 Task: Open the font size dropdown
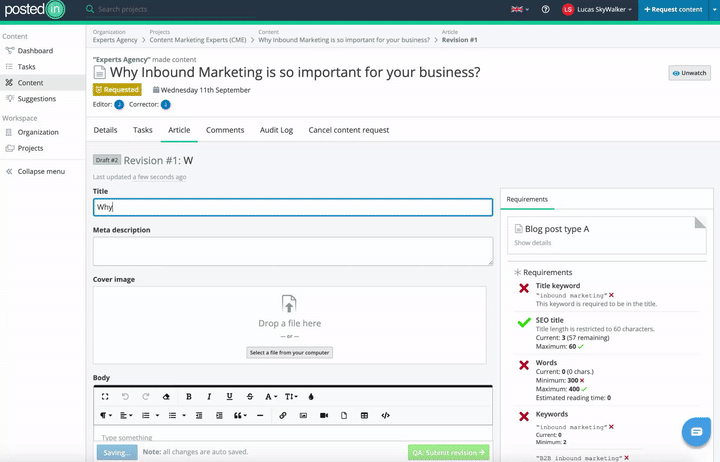point(291,396)
